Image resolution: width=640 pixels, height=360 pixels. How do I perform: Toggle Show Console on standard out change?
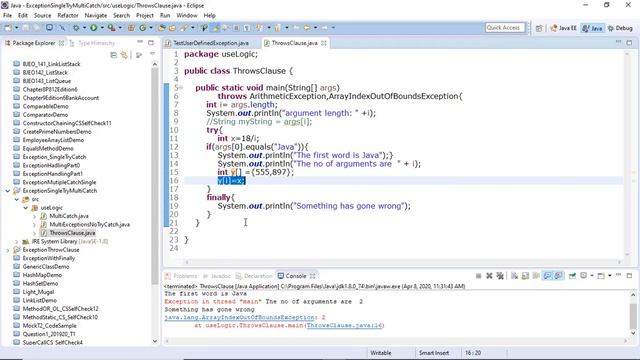click(547, 276)
